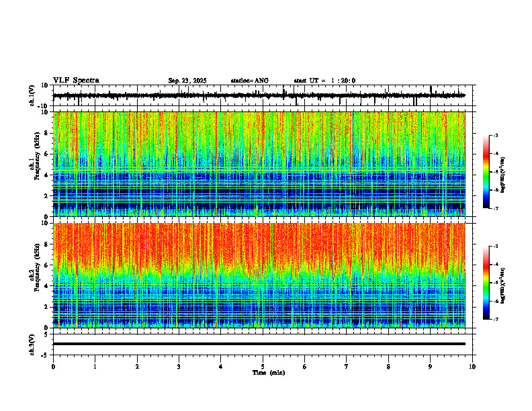Click time axis tick label "1"

95,367
